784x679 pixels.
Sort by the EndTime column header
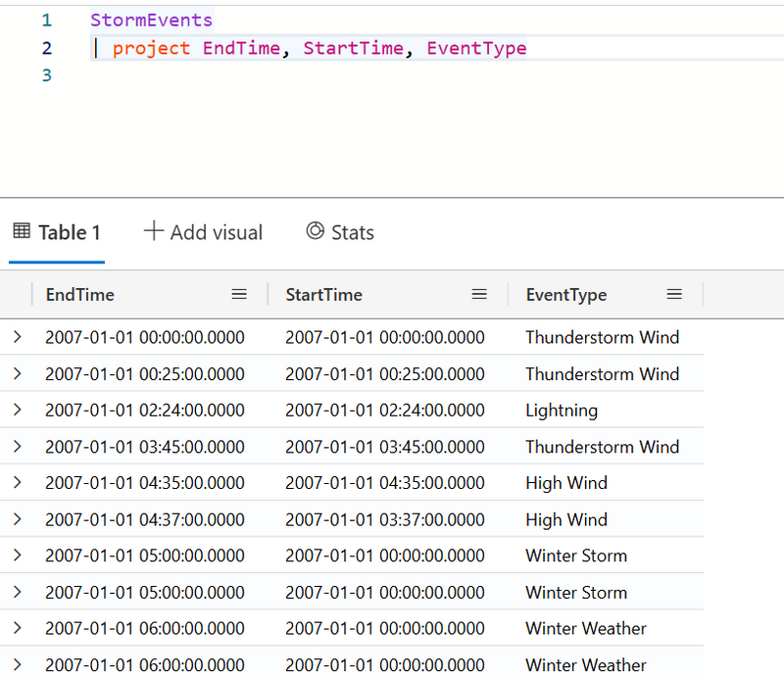click(x=80, y=295)
